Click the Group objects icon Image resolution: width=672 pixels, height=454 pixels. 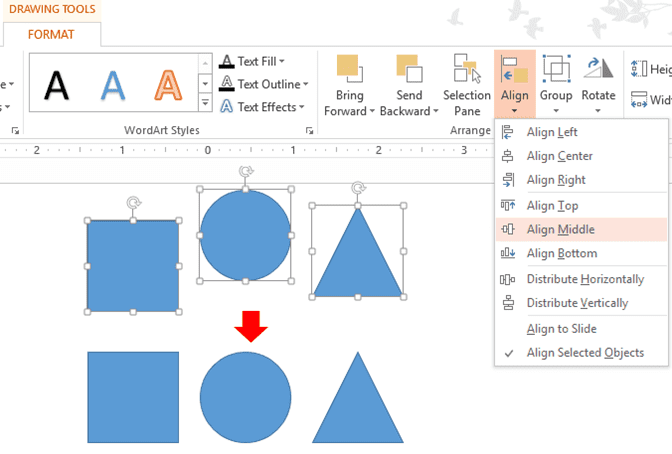point(556,69)
